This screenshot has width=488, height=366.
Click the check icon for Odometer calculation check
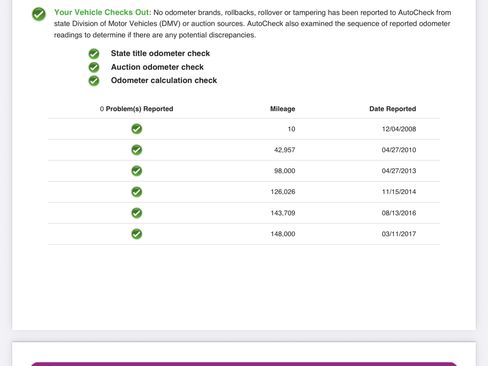pyautogui.click(x=94, y=81)
